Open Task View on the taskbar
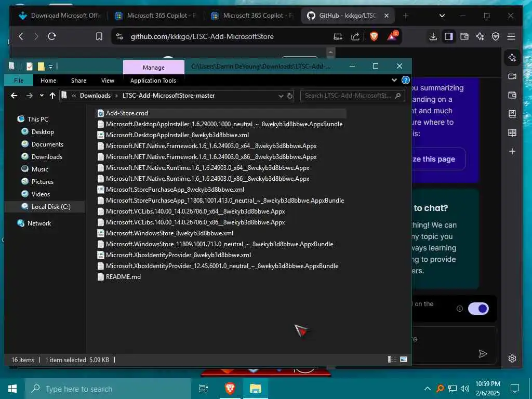Image resolution: width=532 pixels, height=399 pixels. (x=203, y=389)
